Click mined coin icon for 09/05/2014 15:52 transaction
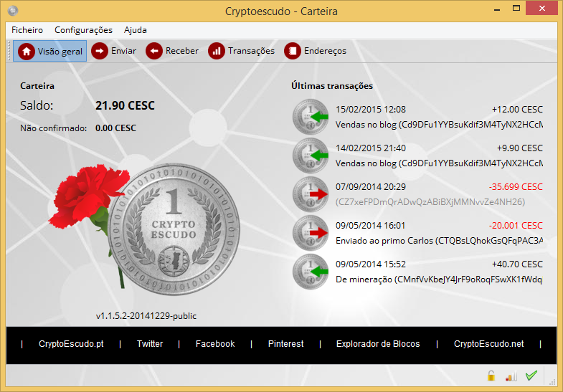This screenshot has height=392, width=563. (x=311, y=272)
